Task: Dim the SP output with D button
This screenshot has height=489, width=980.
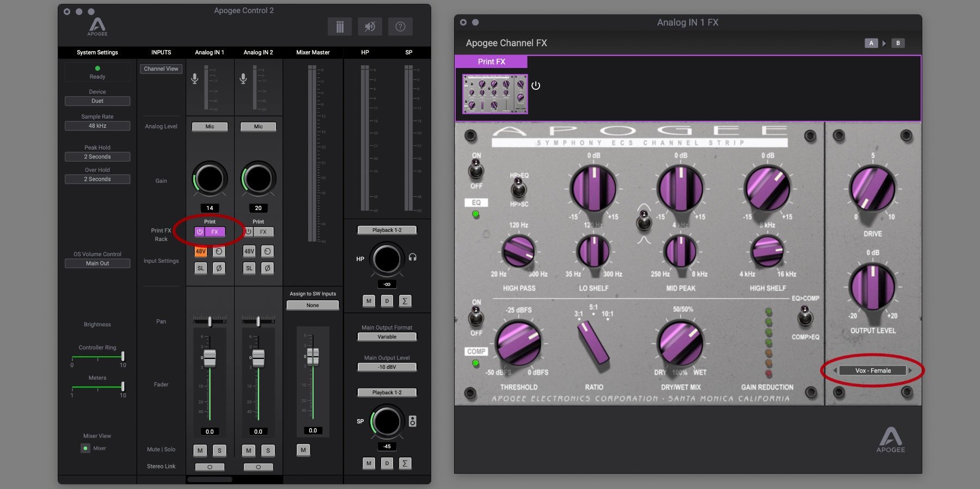Action: coord(387,463)
